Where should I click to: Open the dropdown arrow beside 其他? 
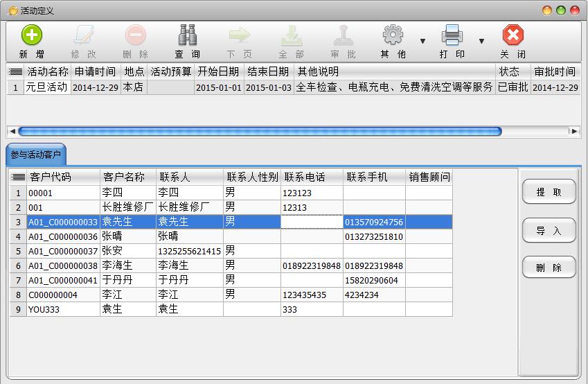422,42
